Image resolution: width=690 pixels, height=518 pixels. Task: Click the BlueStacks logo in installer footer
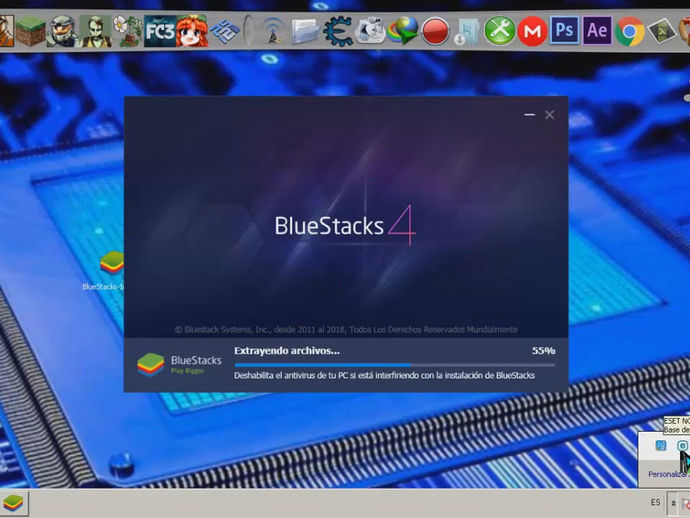coord(179,365)
